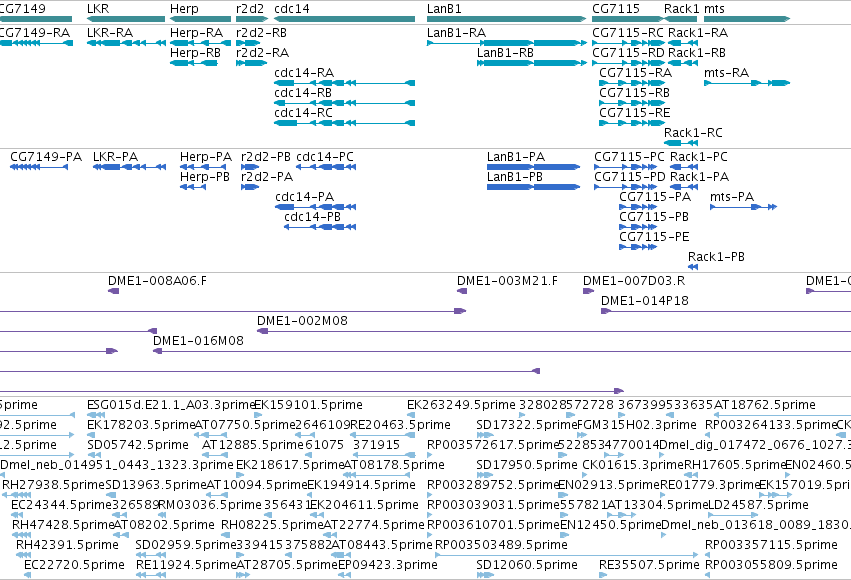Viewport: 851px width, 580px height.
Task: Select the SD12060.5prime EST label
Action: click(526, 565)
